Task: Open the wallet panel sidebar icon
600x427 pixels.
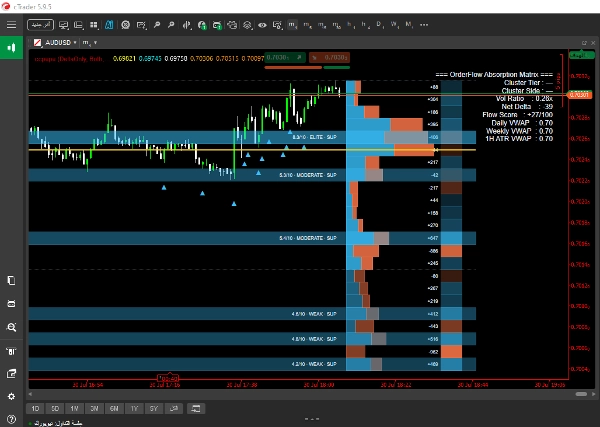Action: coord(11,374)
